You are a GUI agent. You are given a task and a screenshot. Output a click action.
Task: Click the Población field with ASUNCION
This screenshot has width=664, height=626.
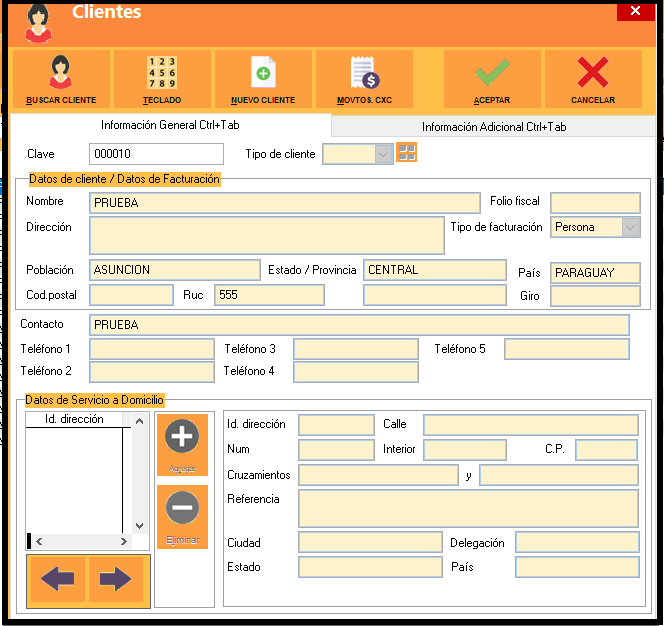(174, 270)
